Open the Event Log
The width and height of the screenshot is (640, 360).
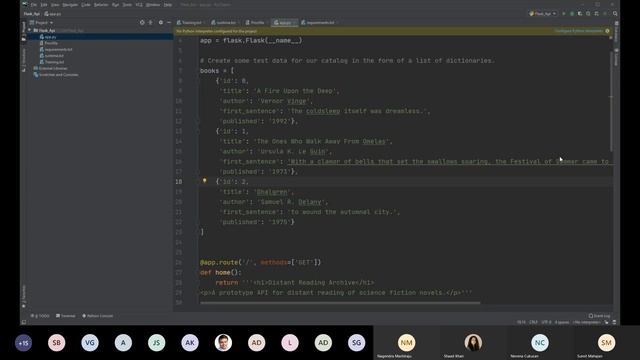pyautogui.click(x=599, y=316)
